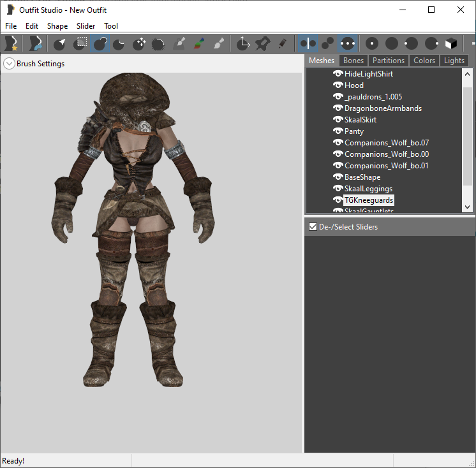This screenshot has width=476, height=468.
Task: Open the Slider menu
Action: point(86,26)
